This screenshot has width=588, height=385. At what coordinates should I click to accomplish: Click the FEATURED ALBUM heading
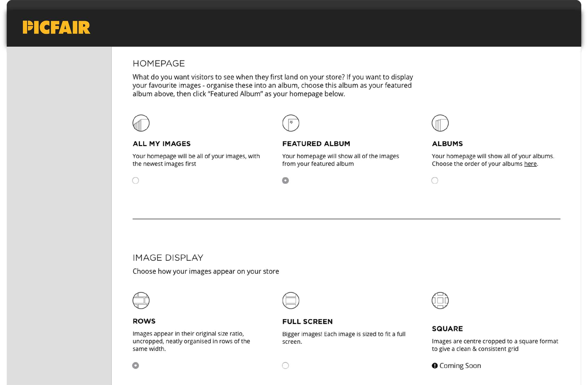tap(316, 144)
